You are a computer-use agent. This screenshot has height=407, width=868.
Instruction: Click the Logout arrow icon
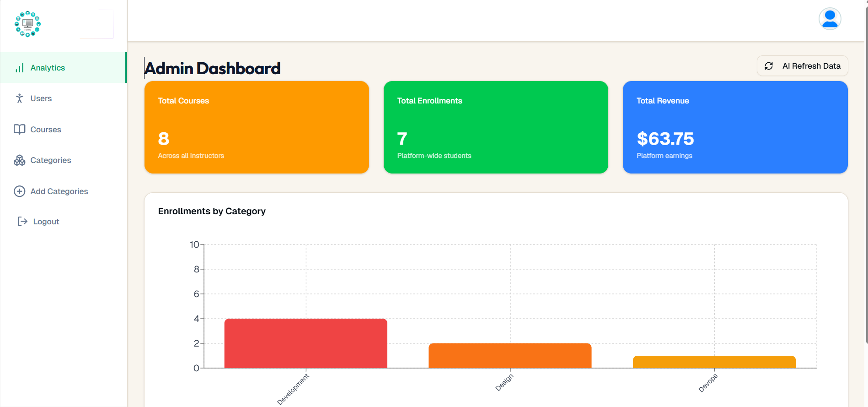pos(22,222)
